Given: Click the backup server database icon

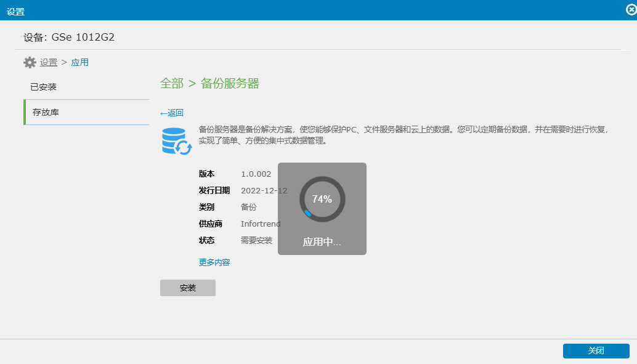Looking at the screenshot, I should pyautogui.click(x=176, y=140).
